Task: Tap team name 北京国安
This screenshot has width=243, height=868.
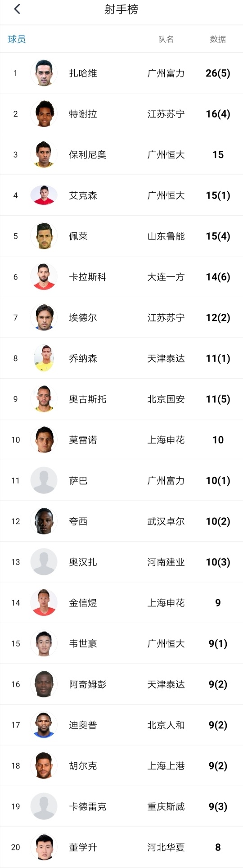Action: coord(166,399)
